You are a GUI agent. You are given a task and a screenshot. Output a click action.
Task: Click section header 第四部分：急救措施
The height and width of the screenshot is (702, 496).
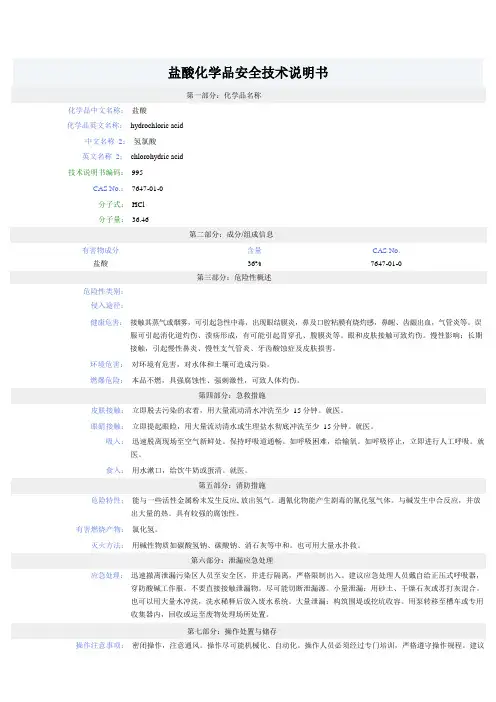(x=232, y=395)
